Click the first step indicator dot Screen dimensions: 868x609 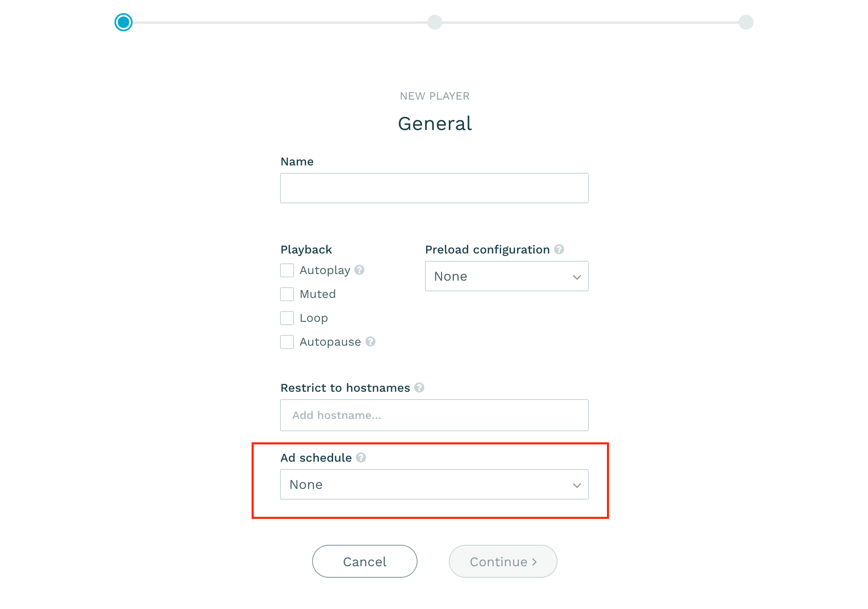tap(124, 22)
